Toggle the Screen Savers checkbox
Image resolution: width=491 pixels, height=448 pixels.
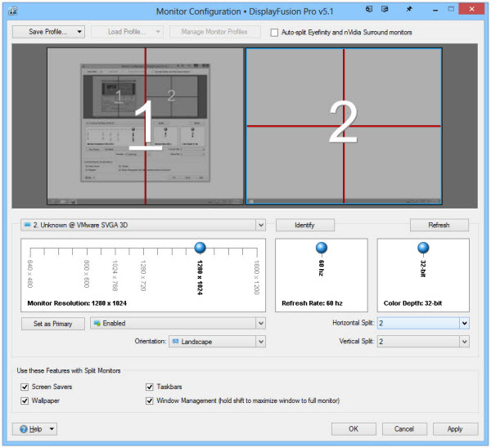[25, 387]
